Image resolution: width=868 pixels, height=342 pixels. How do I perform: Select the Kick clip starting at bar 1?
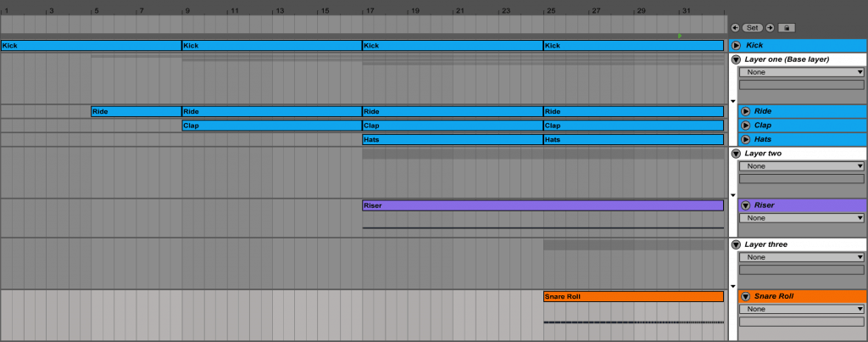92,46
